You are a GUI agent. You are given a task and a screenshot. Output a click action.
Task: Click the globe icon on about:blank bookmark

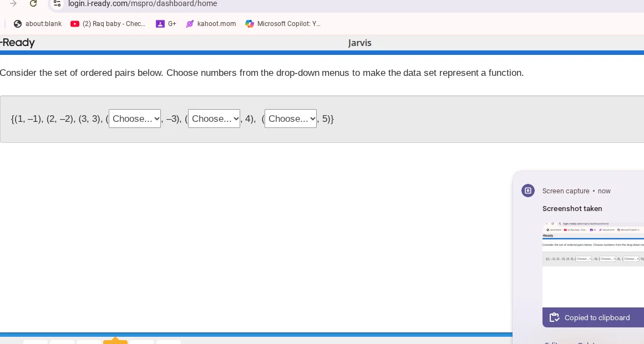17,24
